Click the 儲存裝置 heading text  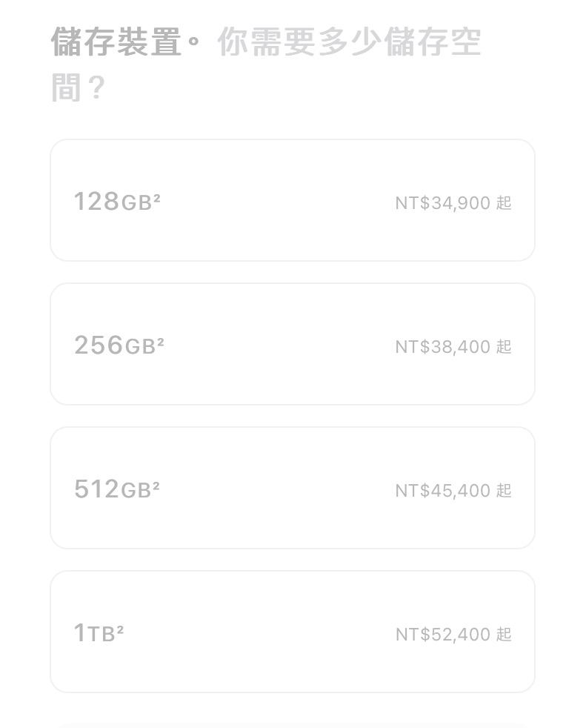(x=116, y=42)
